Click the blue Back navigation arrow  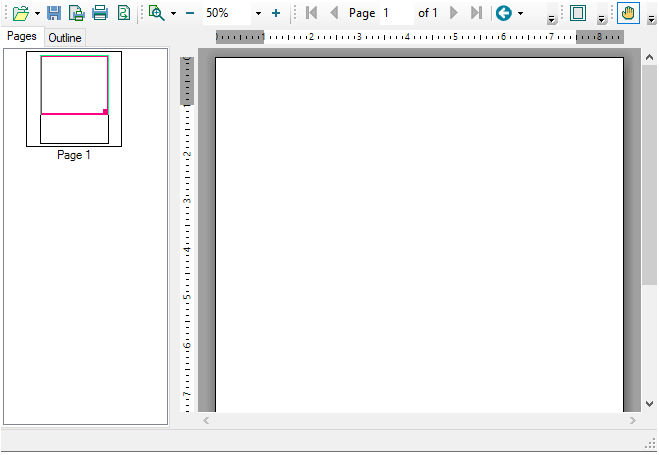[x=504, y=14]
